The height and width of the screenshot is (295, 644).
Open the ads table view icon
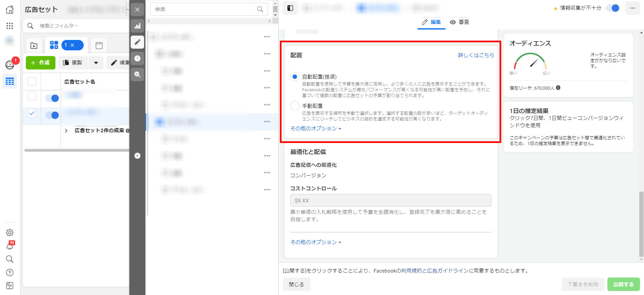point(10,81)
